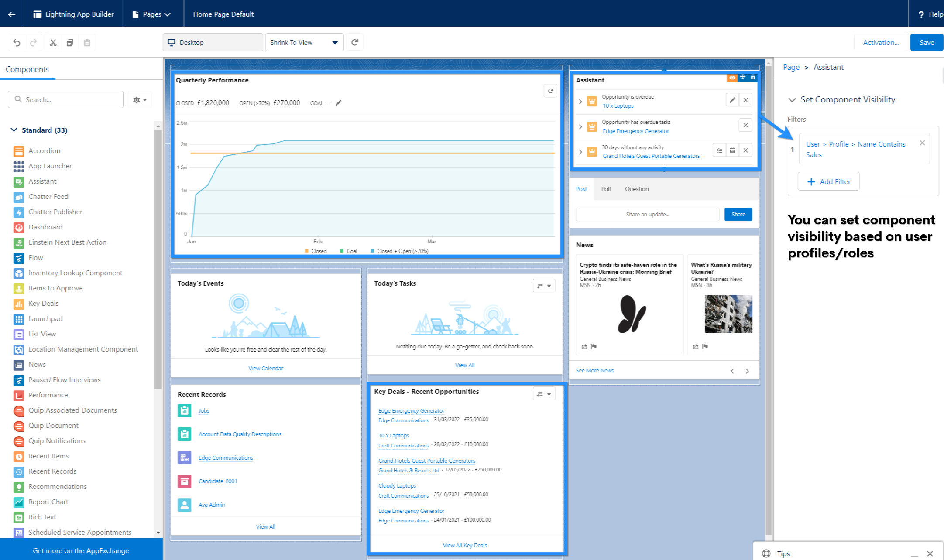Collapse Set Component Visibility section

792,100
